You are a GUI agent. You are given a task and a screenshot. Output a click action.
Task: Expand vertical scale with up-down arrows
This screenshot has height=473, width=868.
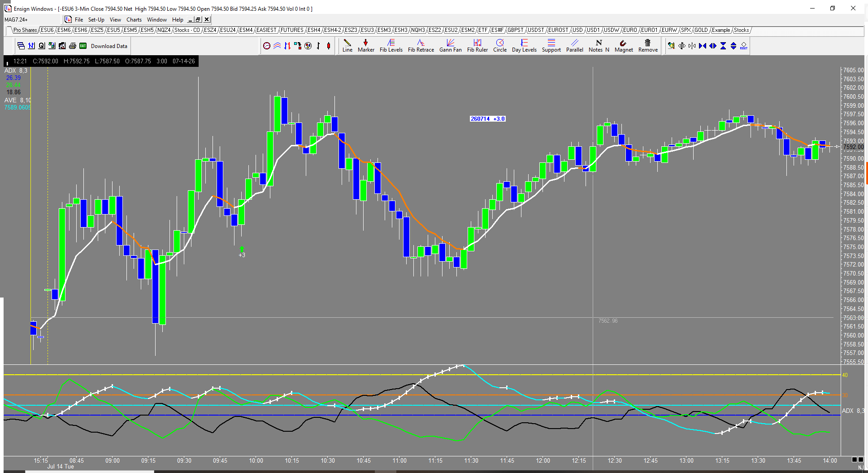click(x=733, y=46)
